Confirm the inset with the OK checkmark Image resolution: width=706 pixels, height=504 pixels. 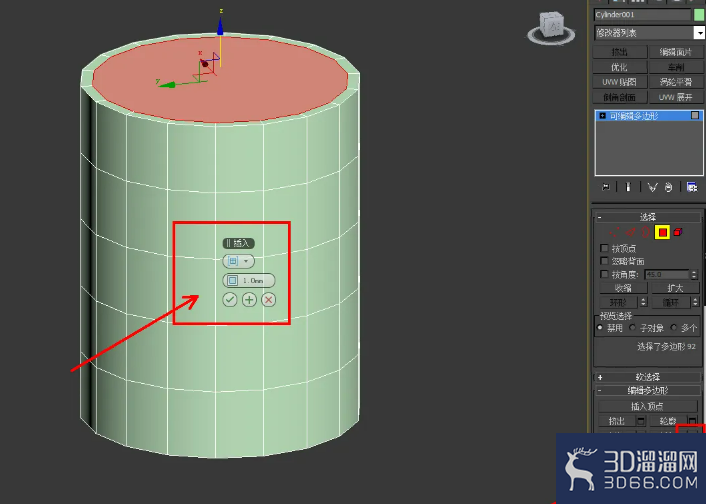[230, 300]
